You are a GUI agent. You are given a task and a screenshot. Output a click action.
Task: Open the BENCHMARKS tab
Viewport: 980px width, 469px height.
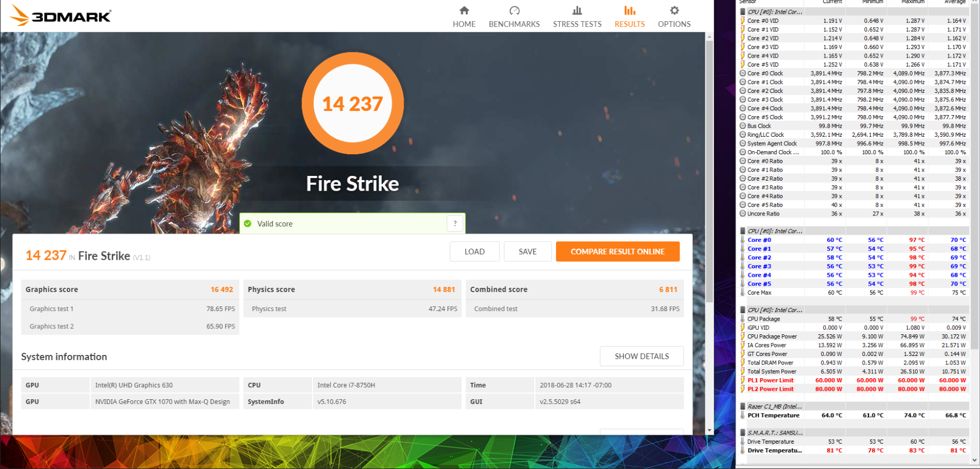514,17
